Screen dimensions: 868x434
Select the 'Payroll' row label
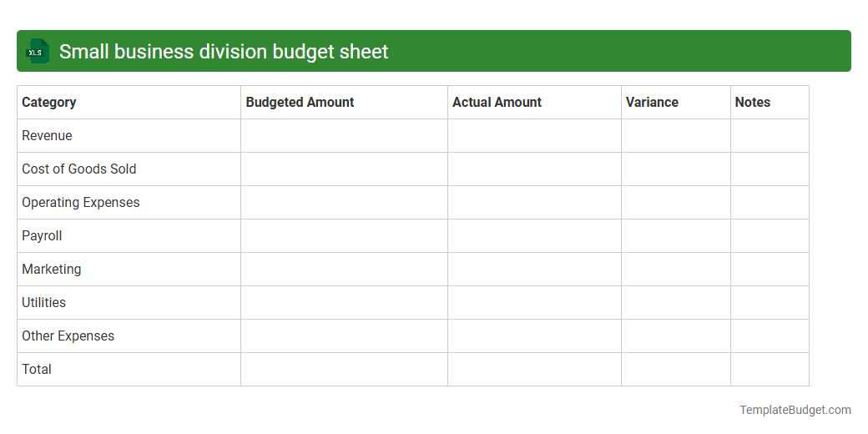point(42,236)
